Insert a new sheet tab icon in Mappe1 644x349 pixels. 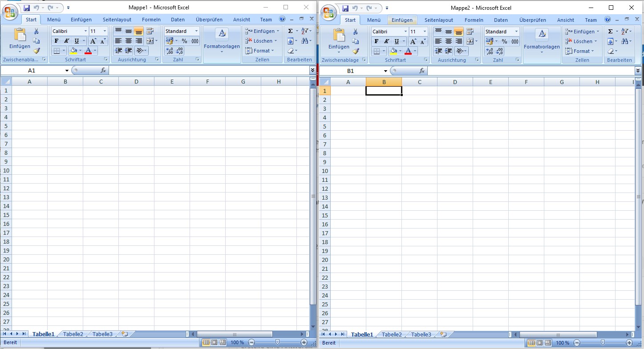[125, 334]
